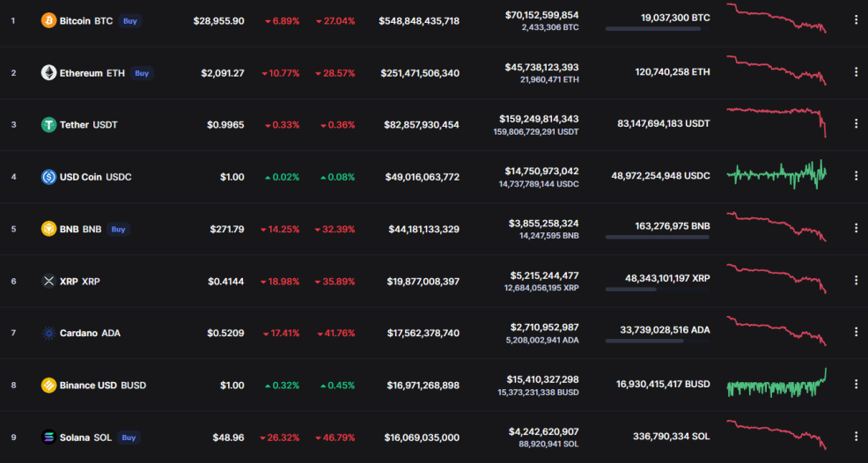Click Ethereum market cap $251,471,506,340

tap(420, 73)
